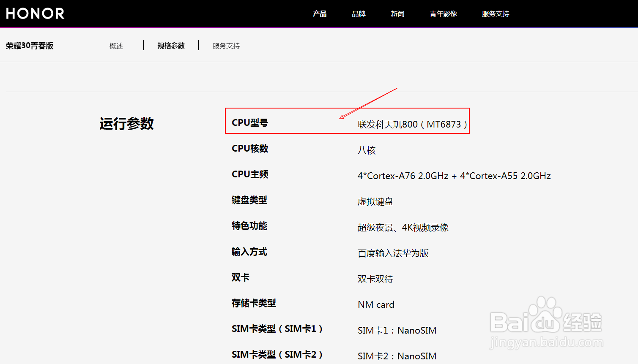Click the 双卡 label
The height and width of the screenshot is (364, 638).
tap(241, 277)
